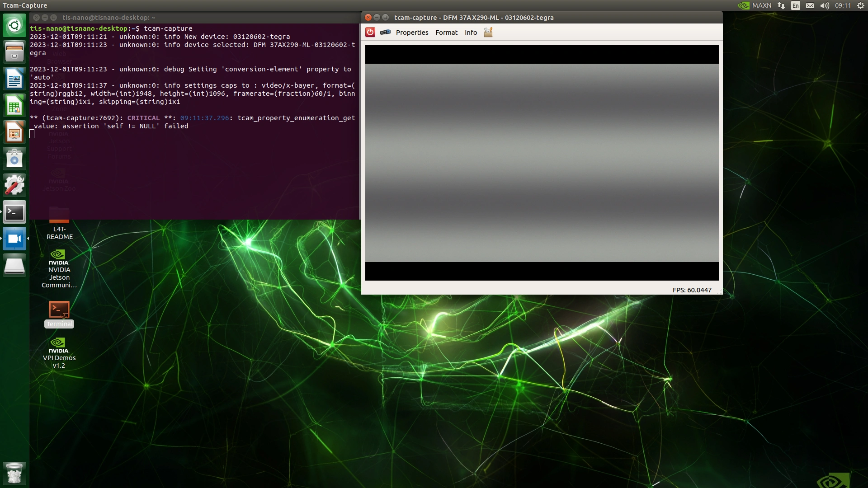Open the Terminal desktop shortcut
Viewport: 868px width, 488px height.
[x=59, y=310]
